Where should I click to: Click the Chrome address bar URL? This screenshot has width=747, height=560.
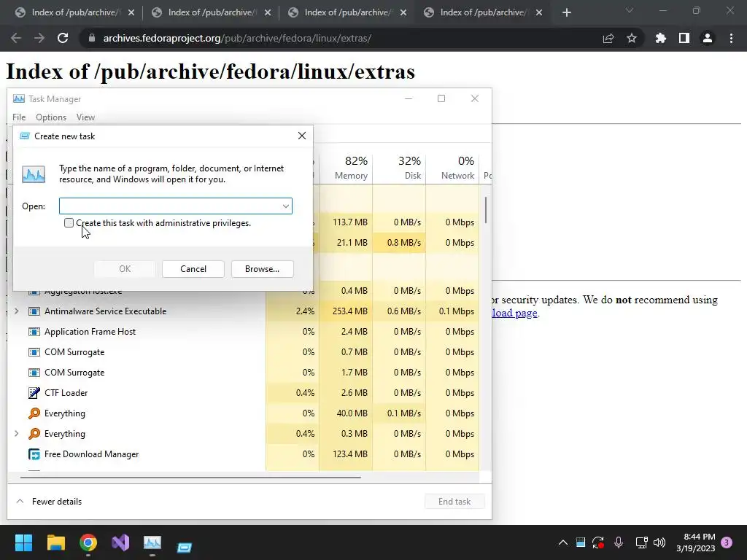click(237, 38)
